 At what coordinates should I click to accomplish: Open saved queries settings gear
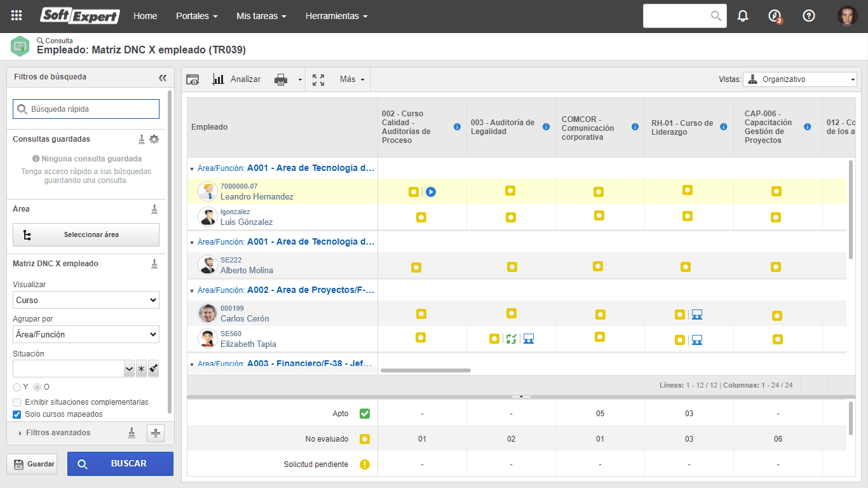tap(154, 139)
